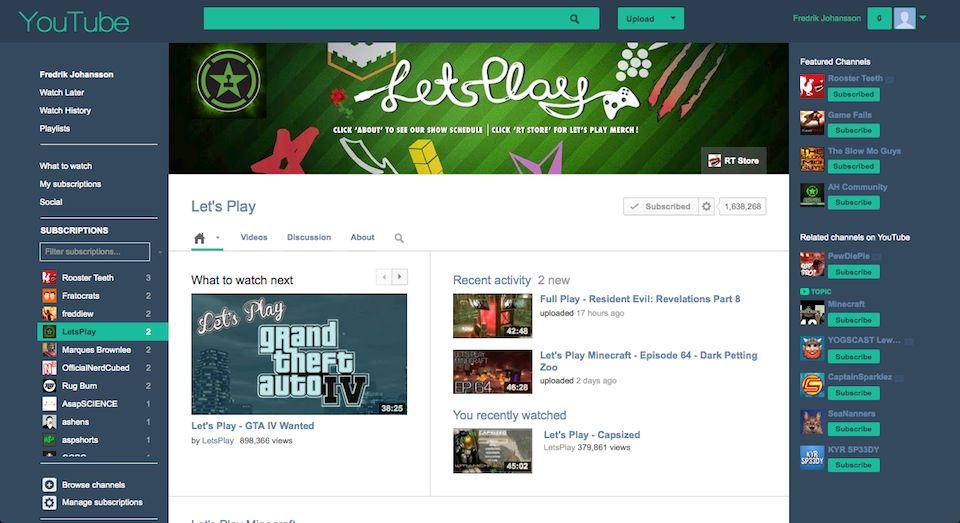Subscribe to AH Community channel
Screen dimensions: 960x523
click(x=853, y=203)
